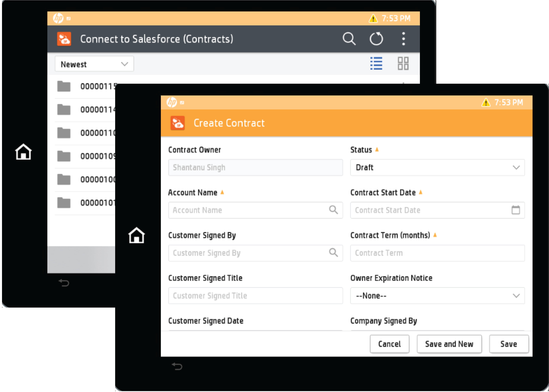This screenshot has width=549, height=392.
Task: Click the Contract Owner field
Action: coord(256,168)
